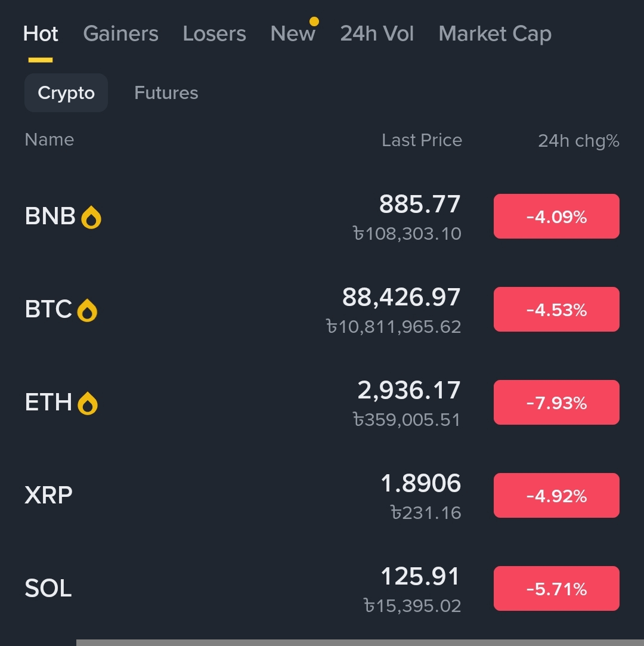Sort by 24h chg% column header
The width and height of the screenshot is (644, 646).
click(x=578, y=141)
